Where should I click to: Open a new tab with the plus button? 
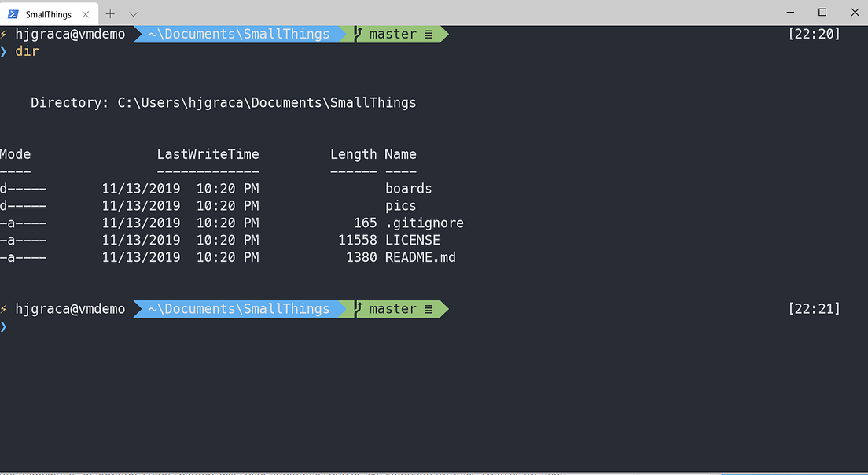pyautogui.click(x=109, y=13)
